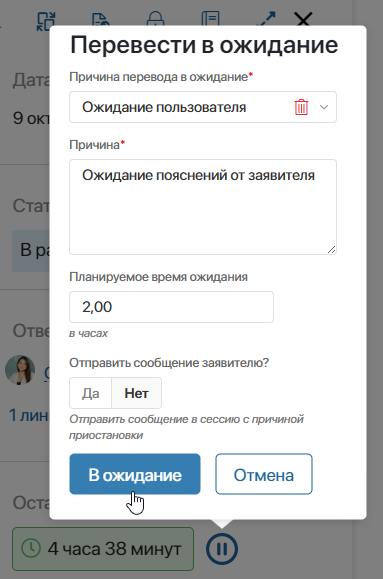383x579 pixels.
Task: Click the pause icon near remaining time
Action: 222,549
